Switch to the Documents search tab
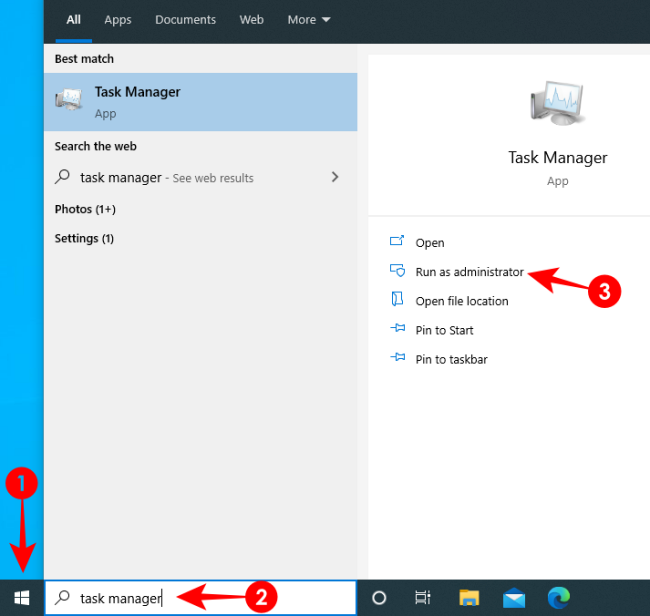 point(185,20)
